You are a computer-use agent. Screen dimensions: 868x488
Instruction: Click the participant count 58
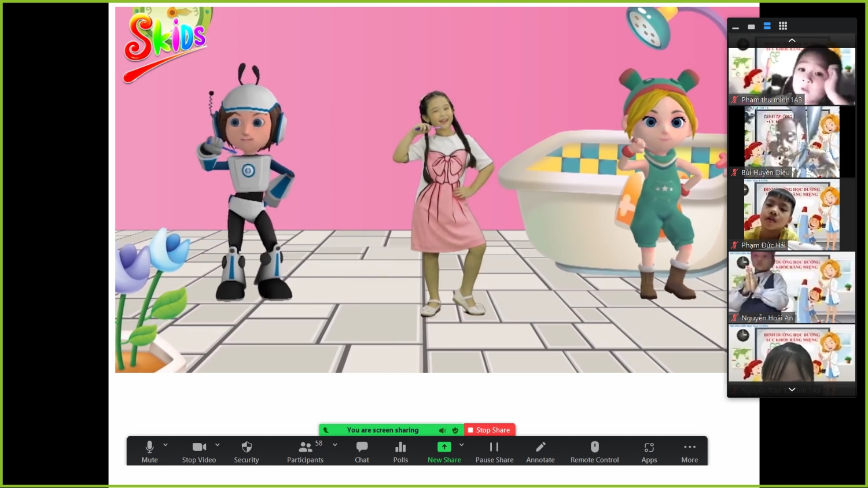319,443
